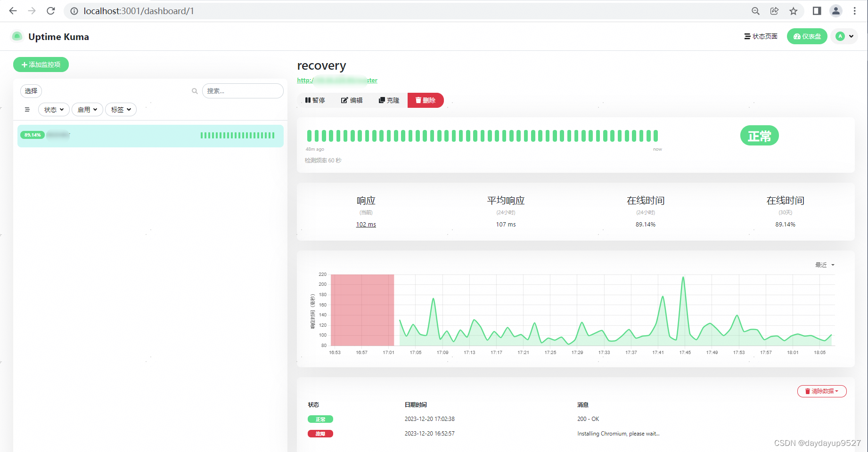
Task: Click the 选择 select button
Action: (x=31, y=91)
